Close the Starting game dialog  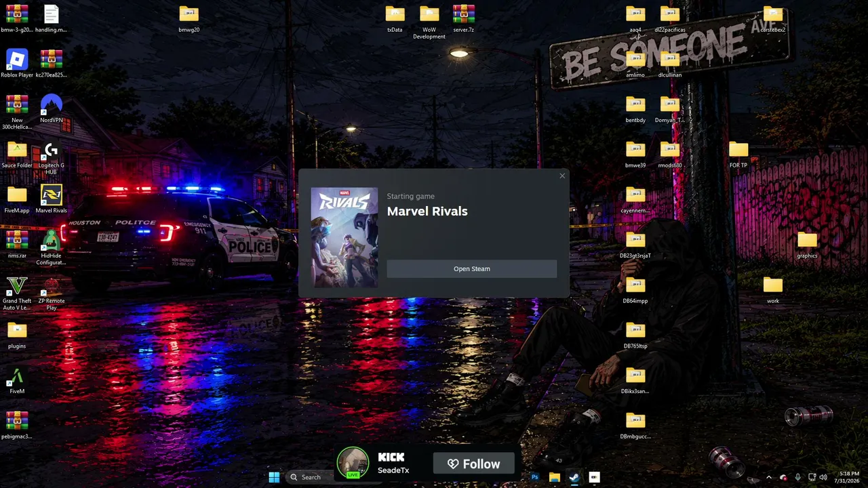click(x=562, y=176)
